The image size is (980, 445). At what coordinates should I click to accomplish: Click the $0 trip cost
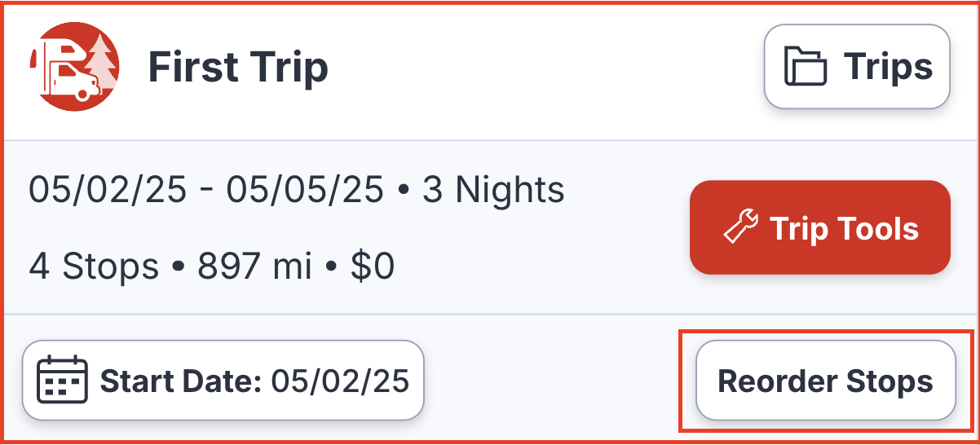[x=373, y=267]
